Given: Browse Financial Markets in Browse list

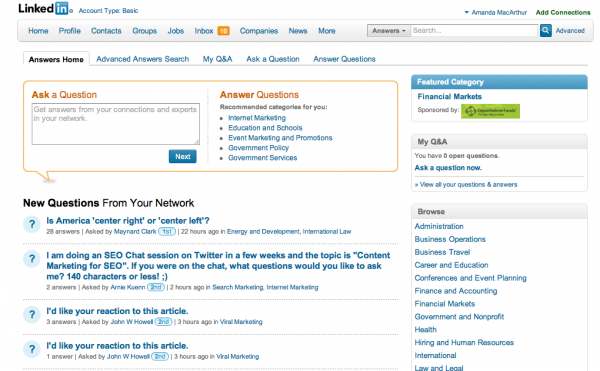Looking at the screenshot, I should tap(445, 304).
